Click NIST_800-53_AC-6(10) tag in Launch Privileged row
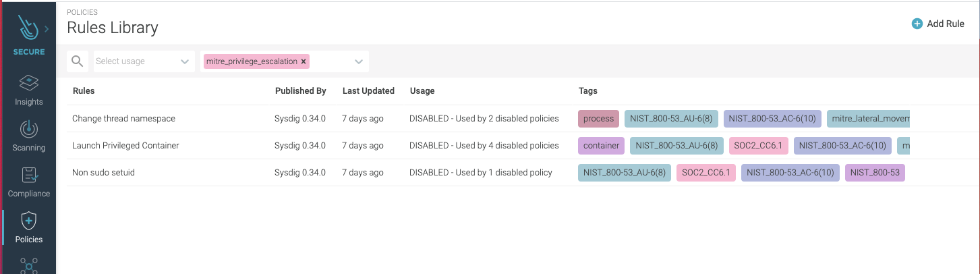 coord(842,146)
